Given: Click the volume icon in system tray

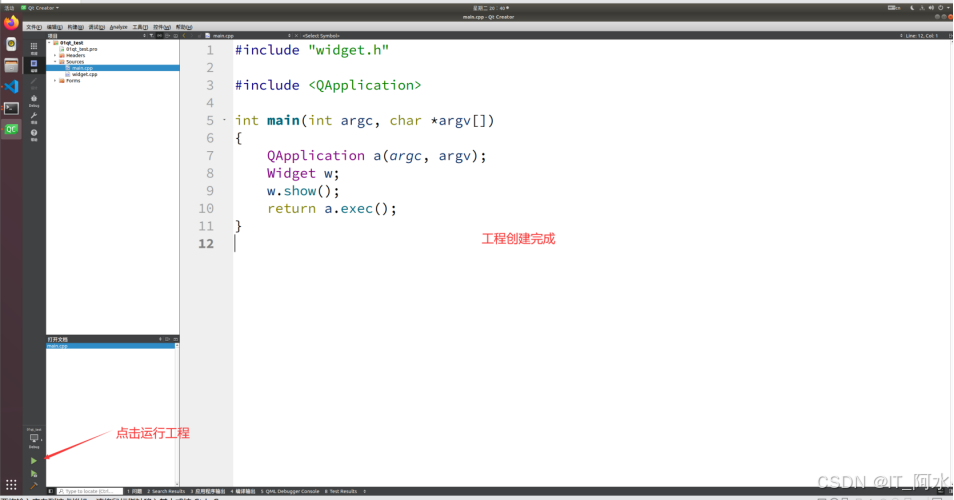Looking at the screenshot, I should click(931, 8).
